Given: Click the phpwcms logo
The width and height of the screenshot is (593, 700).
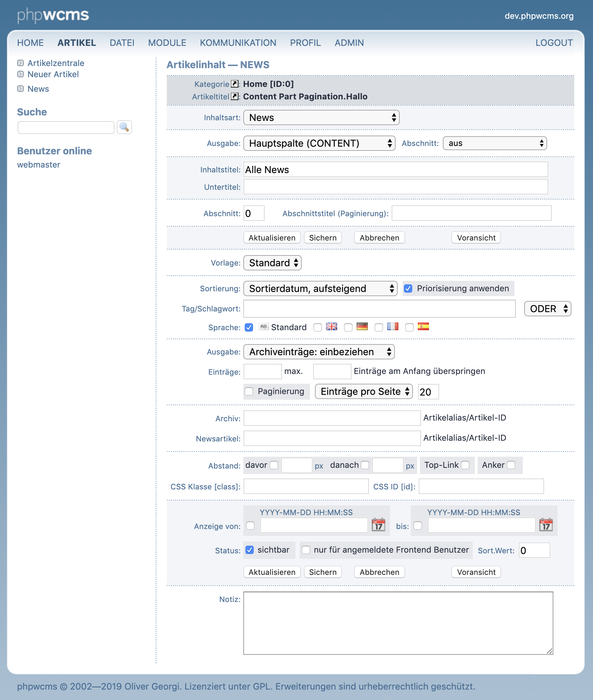Looking at the screenshot, I should (53, 16).
